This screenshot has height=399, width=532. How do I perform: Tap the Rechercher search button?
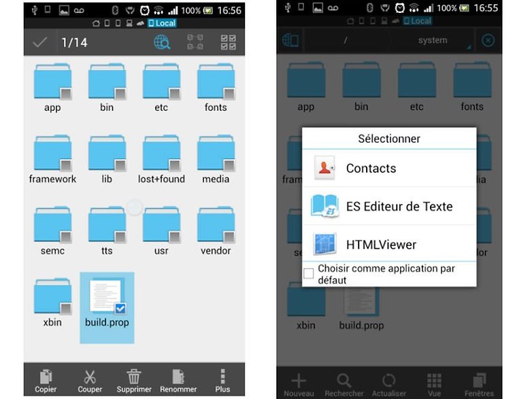click(344, 385)
